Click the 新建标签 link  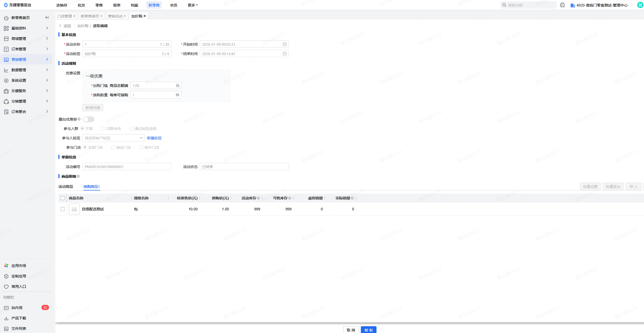point(154,138)
